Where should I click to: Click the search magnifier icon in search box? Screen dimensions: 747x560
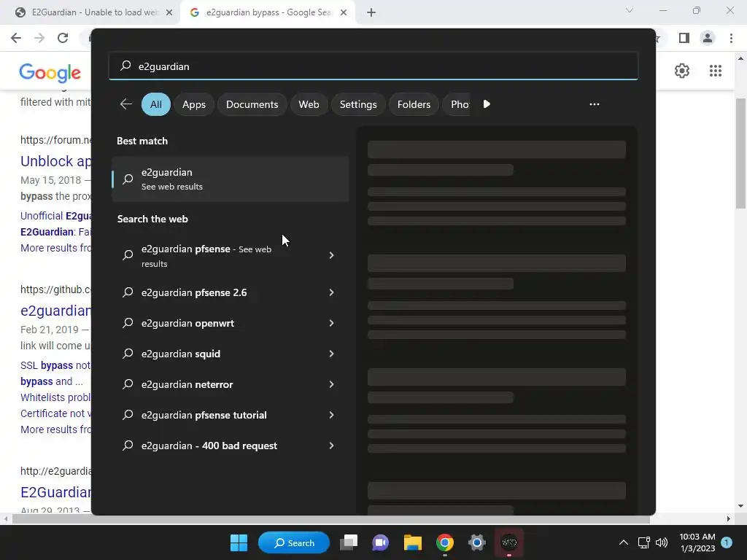tap(125, 66)
